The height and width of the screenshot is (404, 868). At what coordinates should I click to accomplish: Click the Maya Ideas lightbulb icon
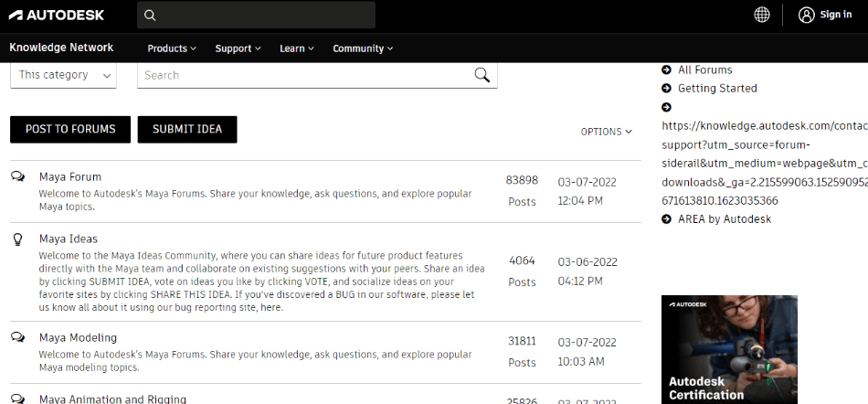pyautogui.click(x=17, y=239)
